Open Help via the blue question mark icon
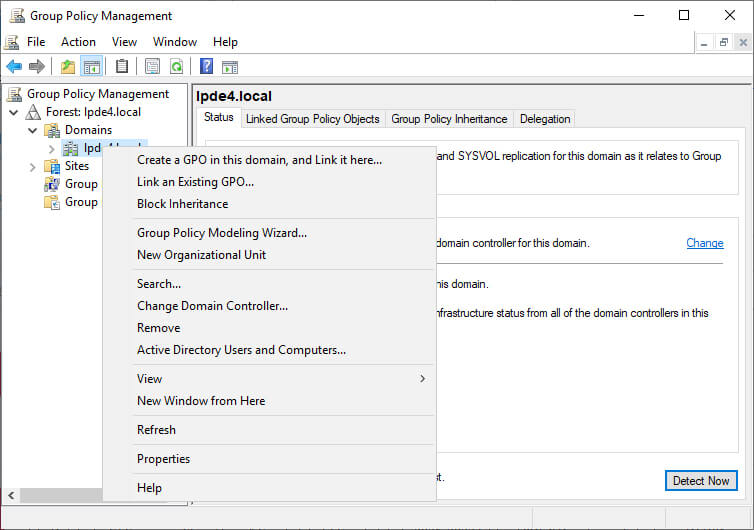This screenshot has height=530, width=754. pos(206,66)
